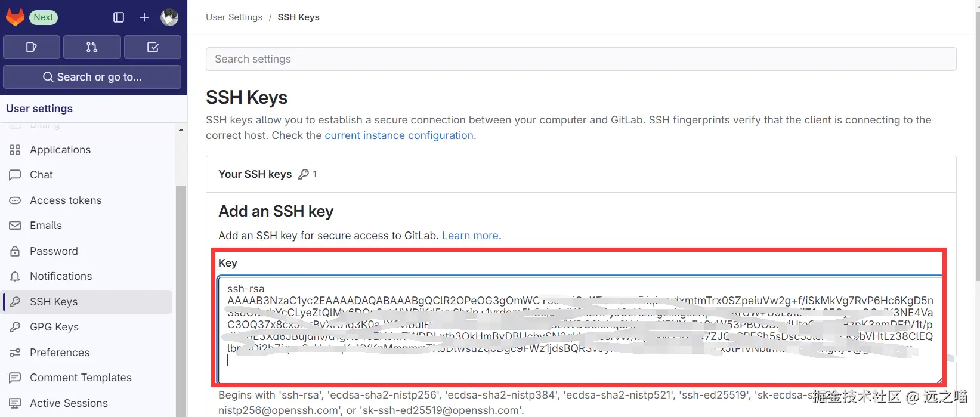Open the merge requests icon button

[92, 47]
